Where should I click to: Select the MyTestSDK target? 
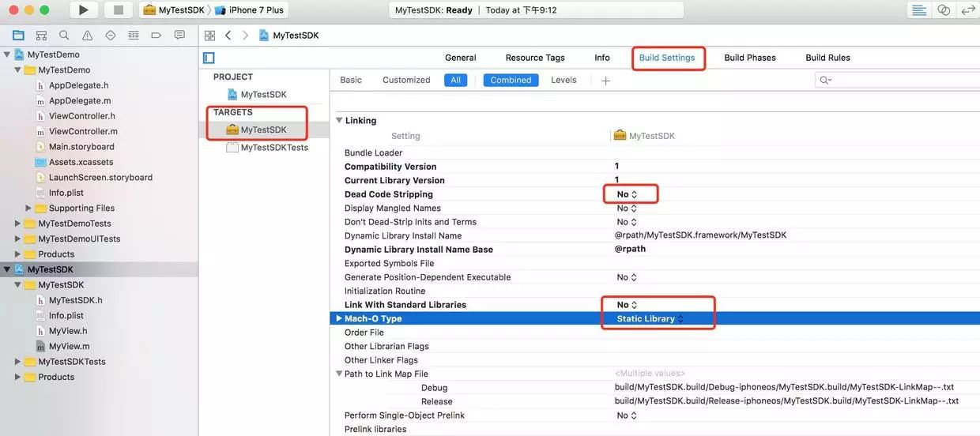tap(263, 130)
